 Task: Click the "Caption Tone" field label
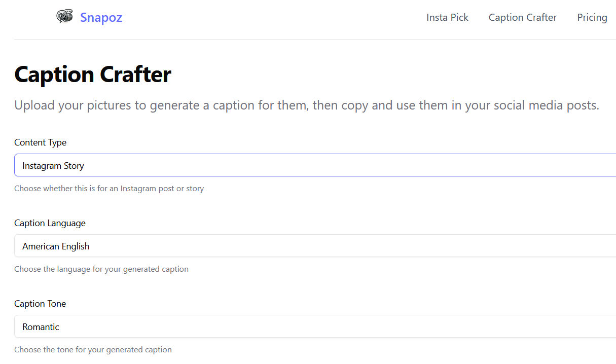tap(40, 304)
